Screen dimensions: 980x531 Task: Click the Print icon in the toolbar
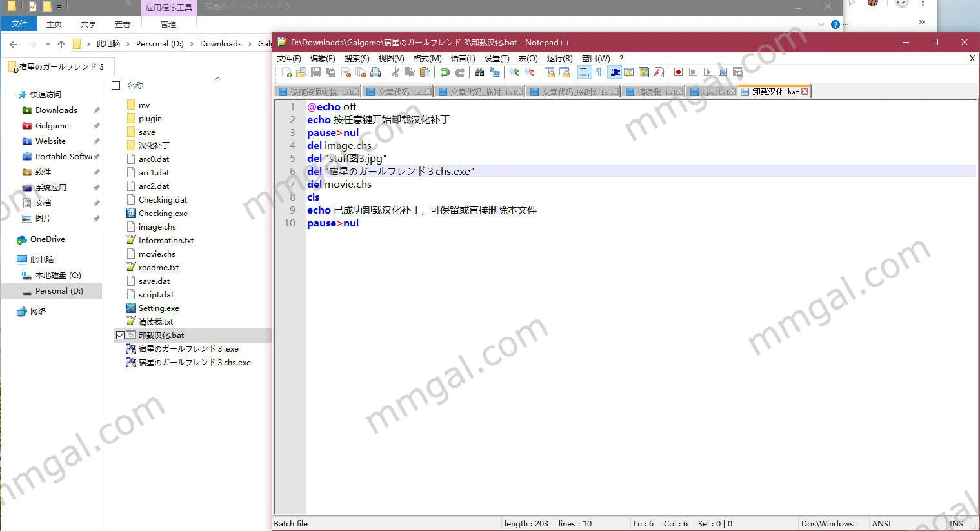(x=375, y=72)
